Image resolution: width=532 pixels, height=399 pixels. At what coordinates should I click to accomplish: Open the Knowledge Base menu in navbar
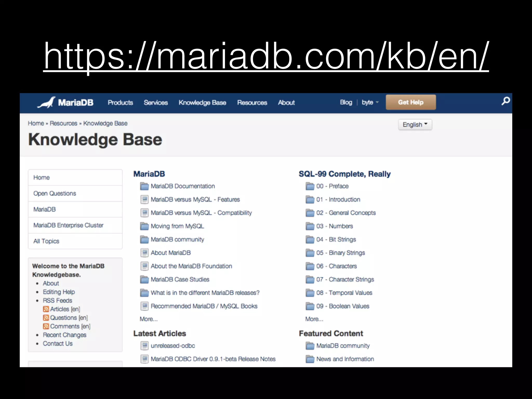coord(202,103)
